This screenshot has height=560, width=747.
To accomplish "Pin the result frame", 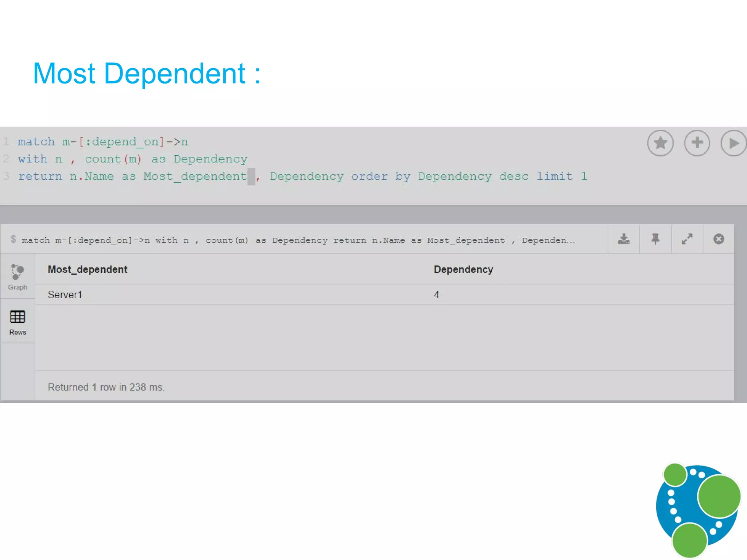I will point(655,239).
